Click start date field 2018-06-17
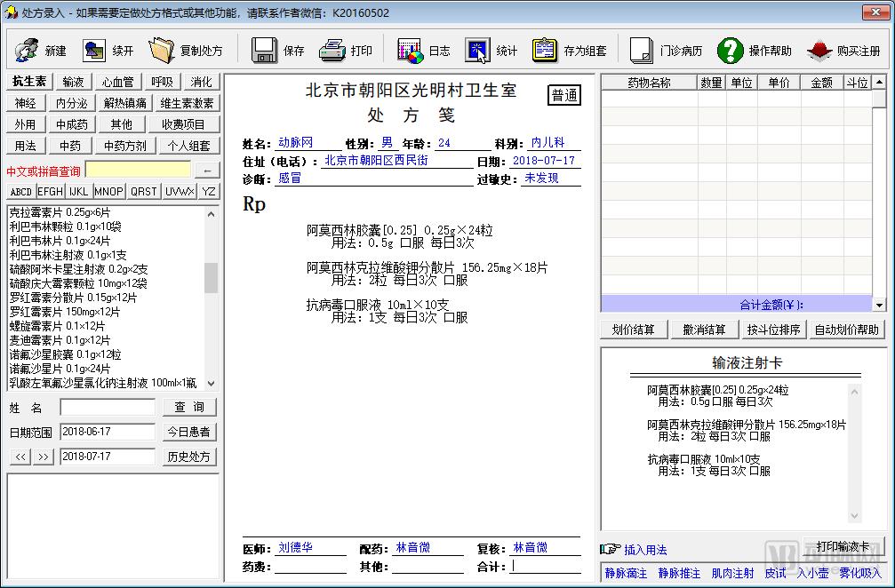Image resolution: width=895 pixels, height=588 pixels. point(108,432)
